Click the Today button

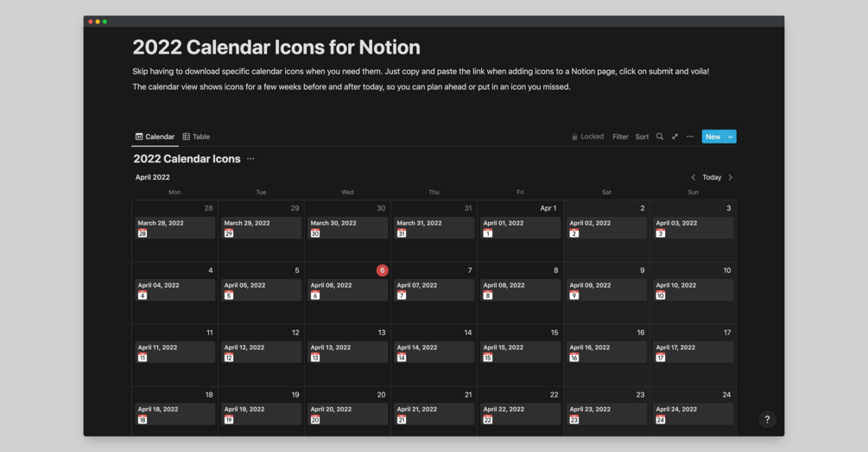[x=712, y=177]
